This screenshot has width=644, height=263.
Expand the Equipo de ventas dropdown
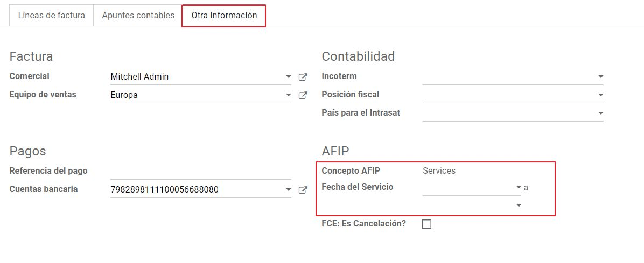pos(289,95)
